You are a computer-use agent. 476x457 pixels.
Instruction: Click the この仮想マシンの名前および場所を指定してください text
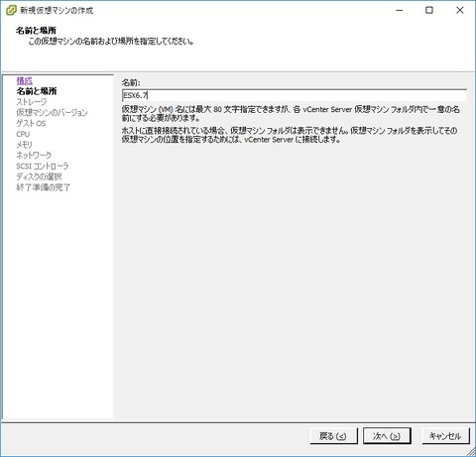110,42
